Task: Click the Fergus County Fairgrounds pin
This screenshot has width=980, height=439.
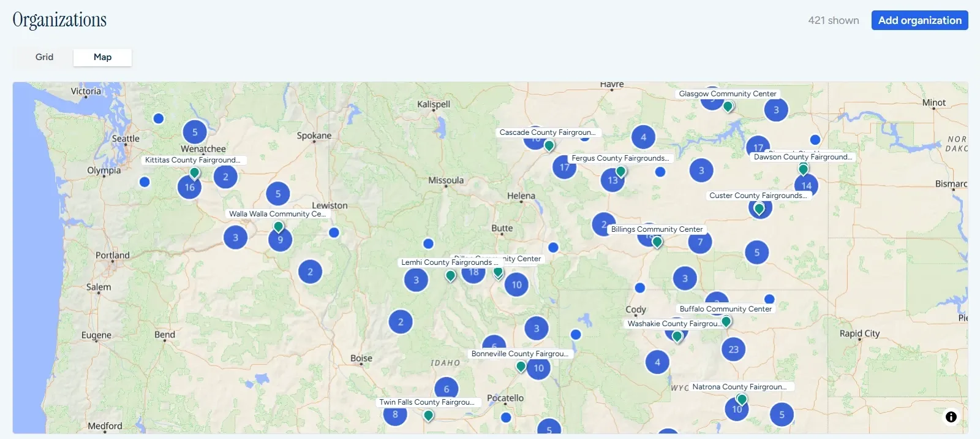Action: (621, 171)
